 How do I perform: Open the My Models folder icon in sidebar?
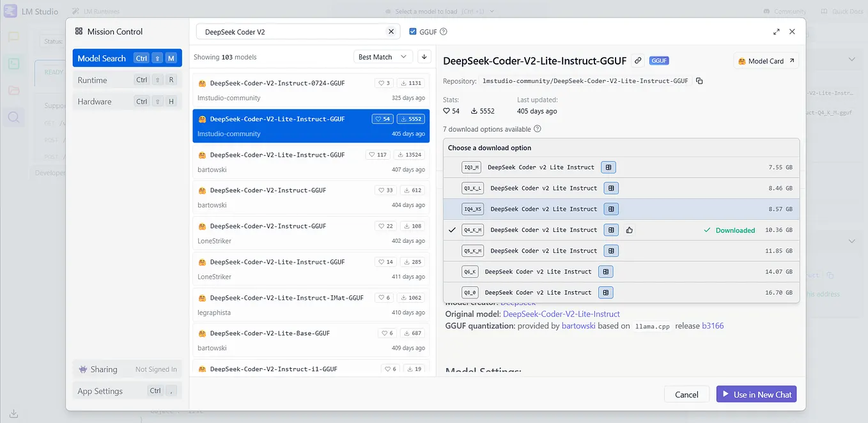click(14, 90)
